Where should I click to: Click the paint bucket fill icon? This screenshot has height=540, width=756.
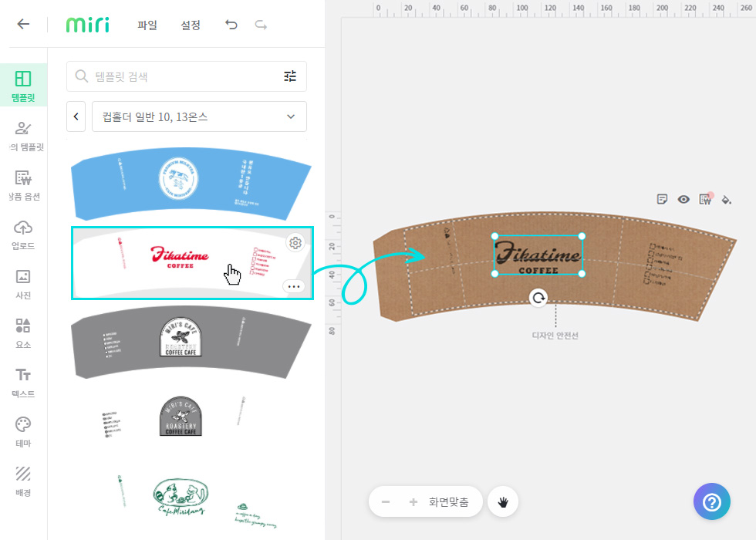click(x=726, y=199)
